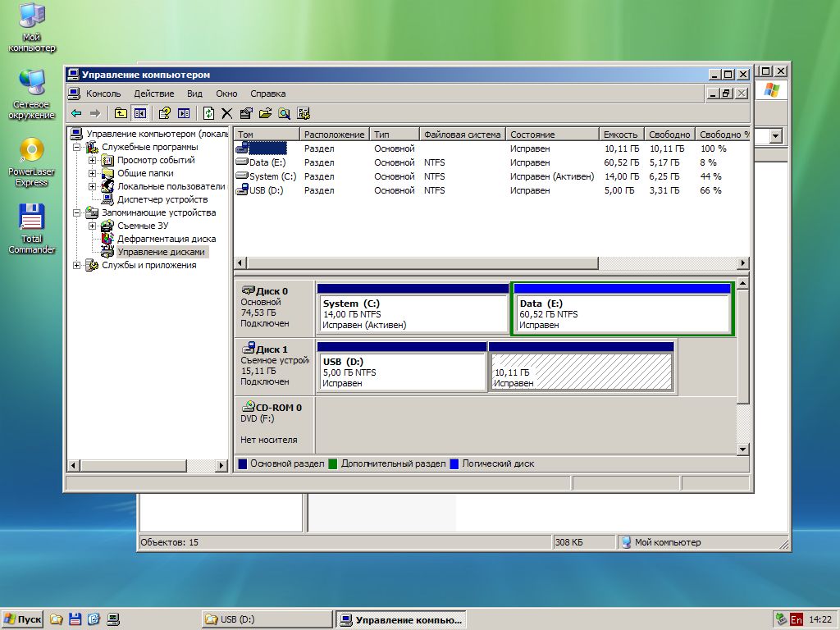
Task: Open the Действие menu
Action: [x=153, y=94]
